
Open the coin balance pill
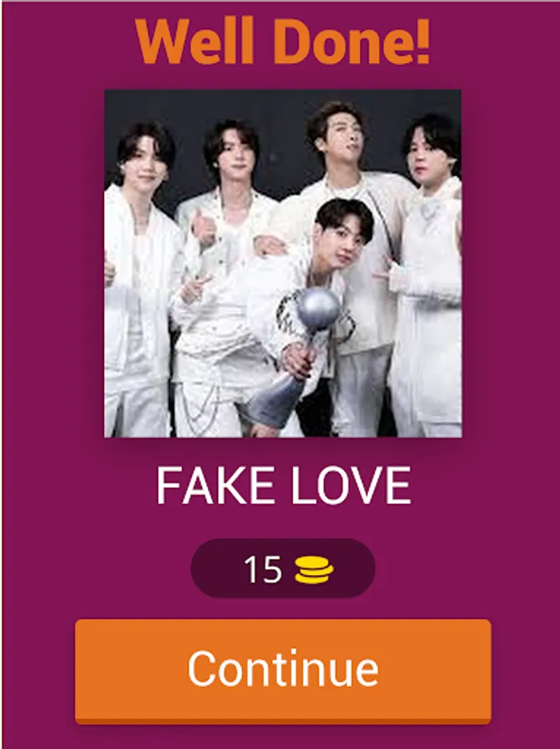point(283,568)
